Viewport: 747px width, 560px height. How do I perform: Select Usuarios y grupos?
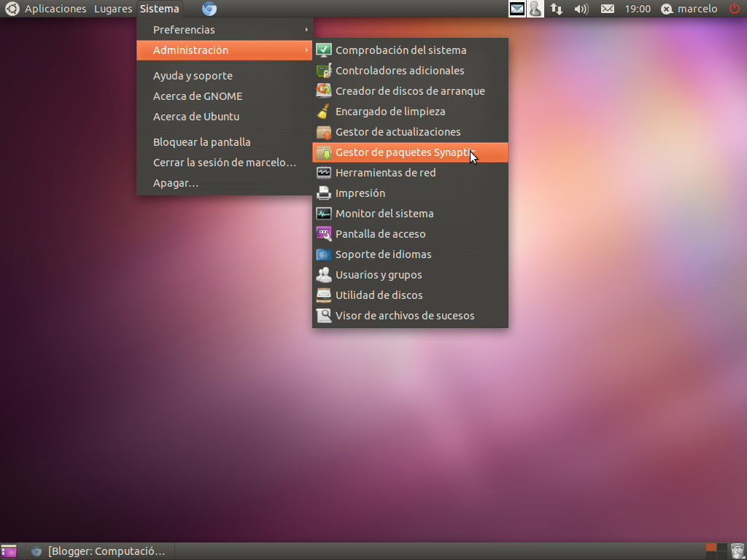378,274
